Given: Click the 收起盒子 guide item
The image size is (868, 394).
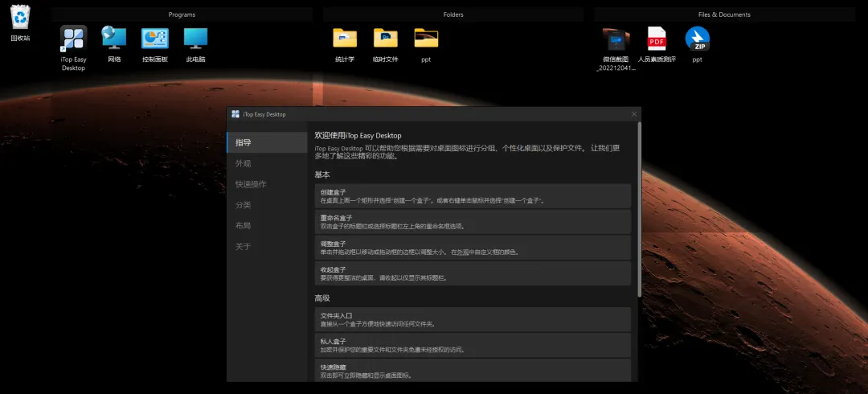Looking at the screenshot, I should click(x=473, y=273).
